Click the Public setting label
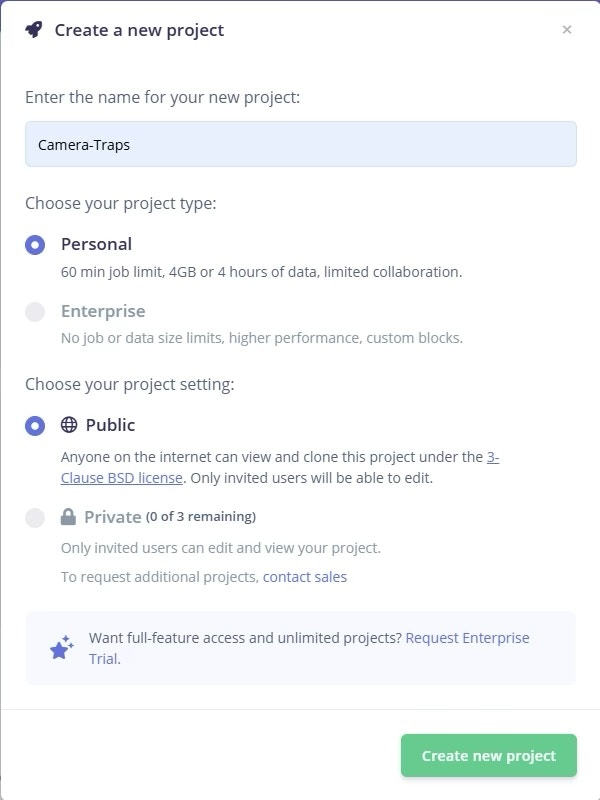The image size is (600, 800). (x=110, y=425)
